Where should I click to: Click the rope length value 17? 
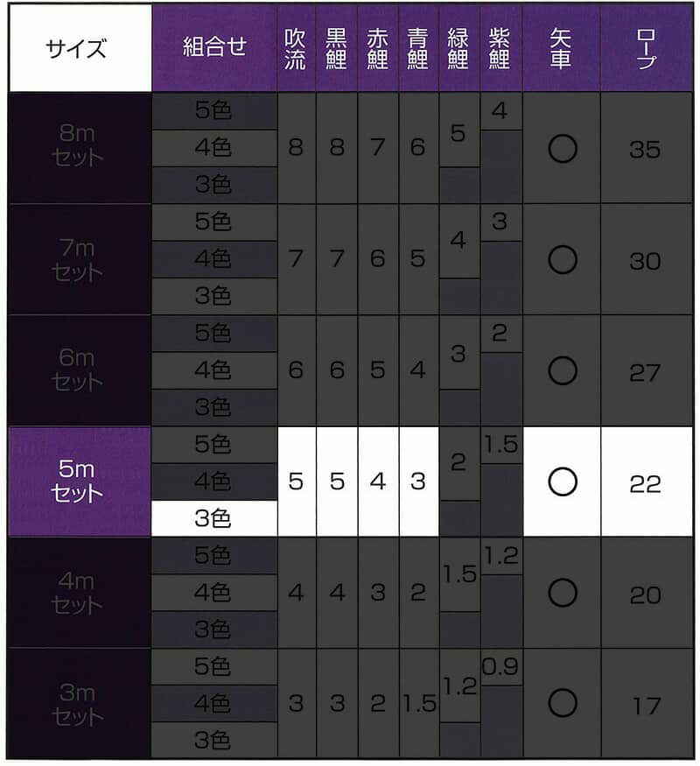point(646,705)
